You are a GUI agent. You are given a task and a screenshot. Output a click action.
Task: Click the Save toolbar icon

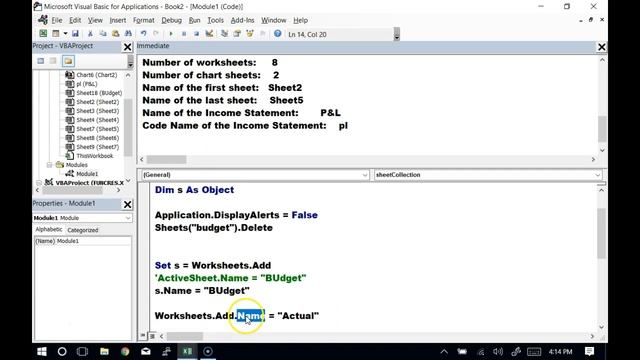pyautogui.click(x=75, y=34)
